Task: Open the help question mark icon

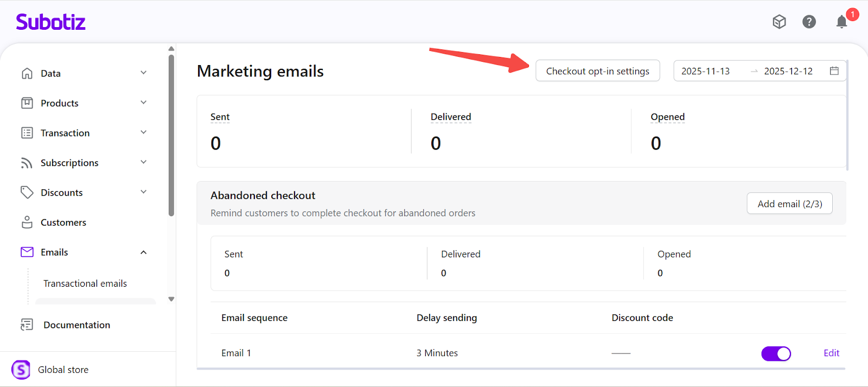Action: [809, 22]
